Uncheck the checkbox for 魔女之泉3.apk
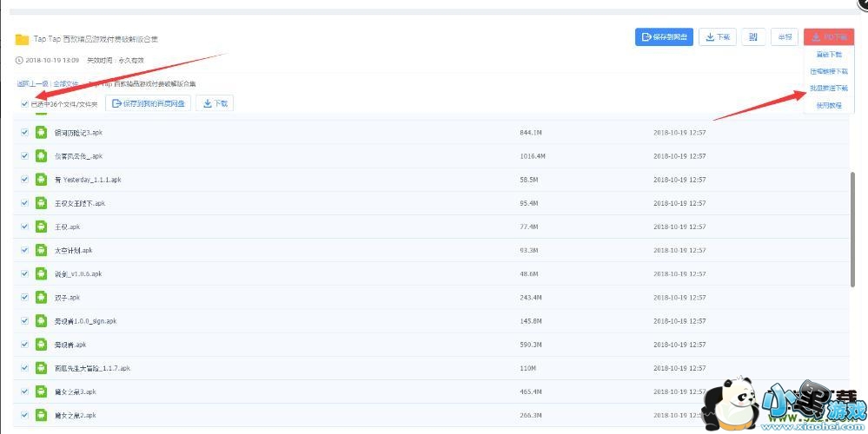The image size is (868, 434). (x=24, y=391)
